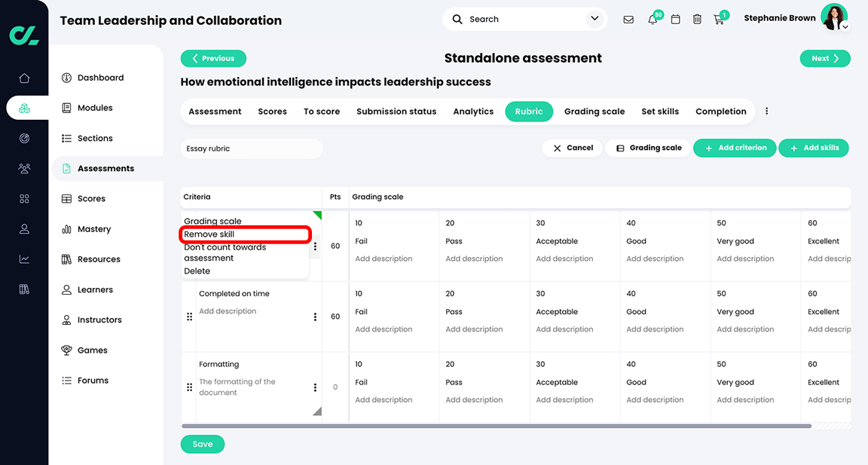Expand the search bar dropdown chevron
868x465 pixels.
594,19
